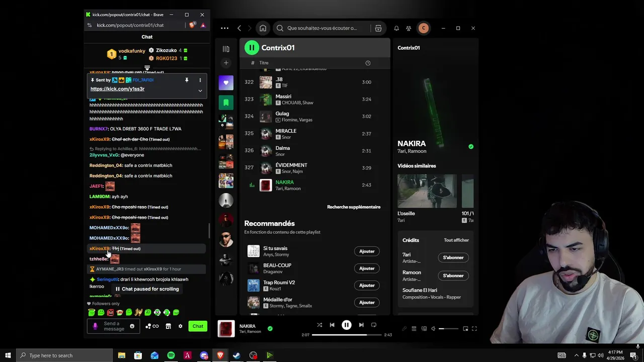Screen dimensions: 644x362
Task: Mute Spotify with speaker icon
Action: tap(433, 329)
